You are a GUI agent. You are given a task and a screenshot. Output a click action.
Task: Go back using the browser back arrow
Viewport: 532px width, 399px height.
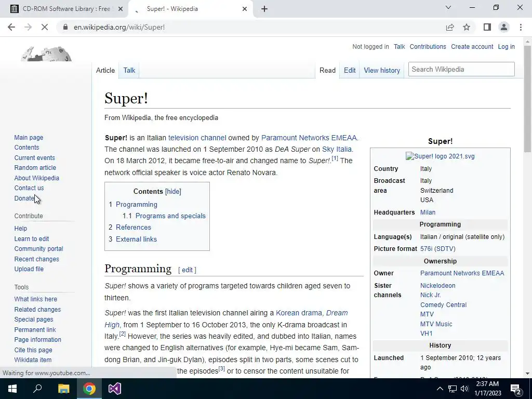(11, 27)
